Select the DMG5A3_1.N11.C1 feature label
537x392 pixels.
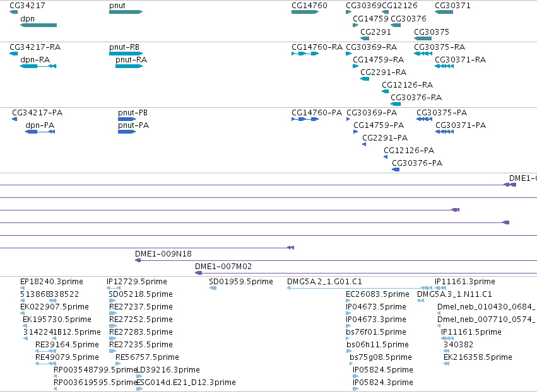454,294
